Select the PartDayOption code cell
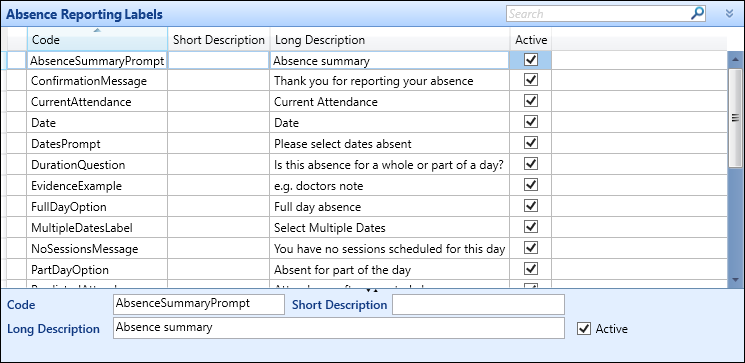 pos(97,269)
